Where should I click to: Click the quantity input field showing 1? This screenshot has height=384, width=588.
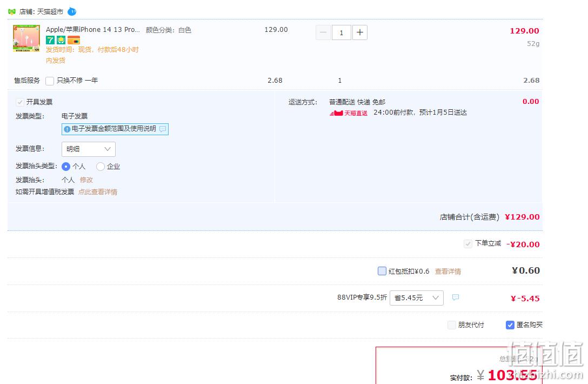[341, 32]
